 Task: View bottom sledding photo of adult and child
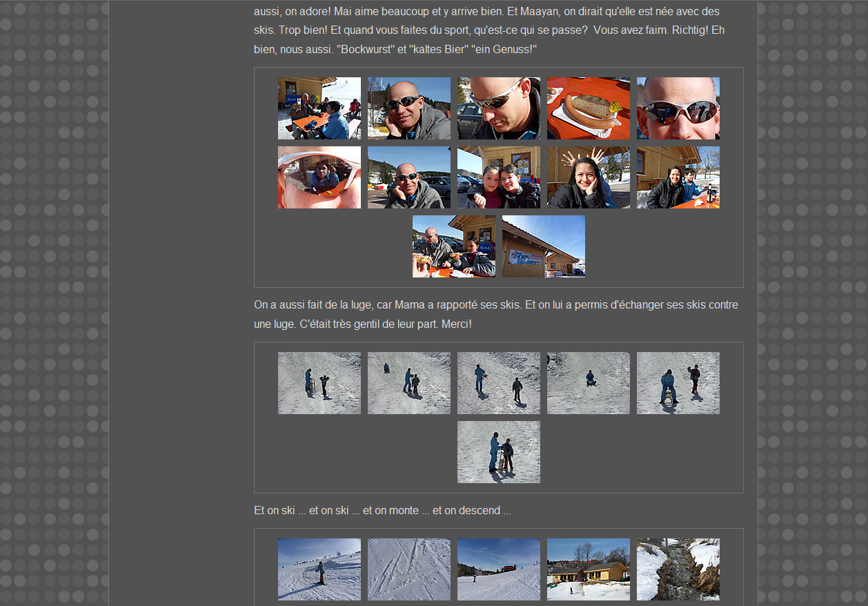click(x=498, y=452)
